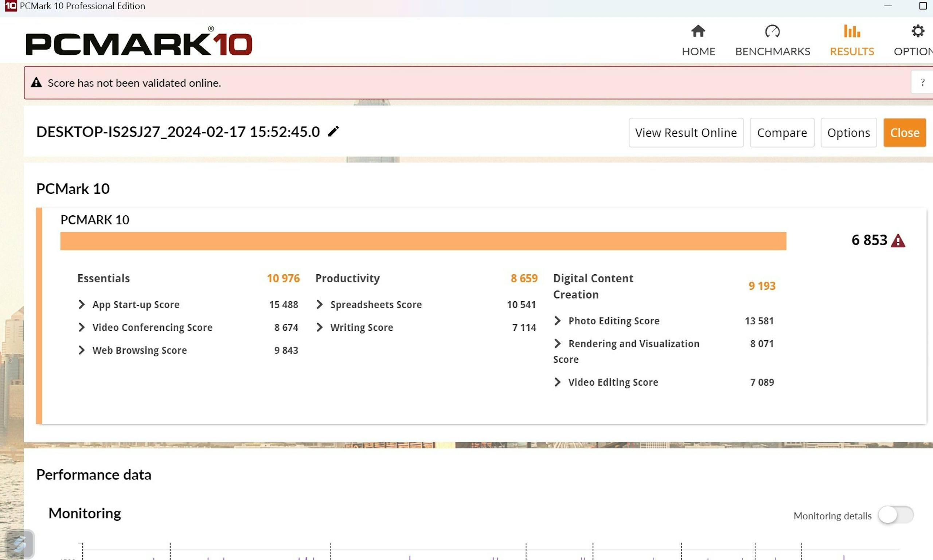
Task: Click the PCMark 10 logo
Action: [139, 42]
